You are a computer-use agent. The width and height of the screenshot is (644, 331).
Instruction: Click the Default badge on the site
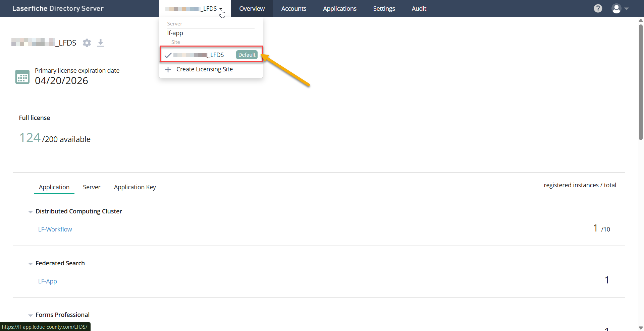coord(247,55)
